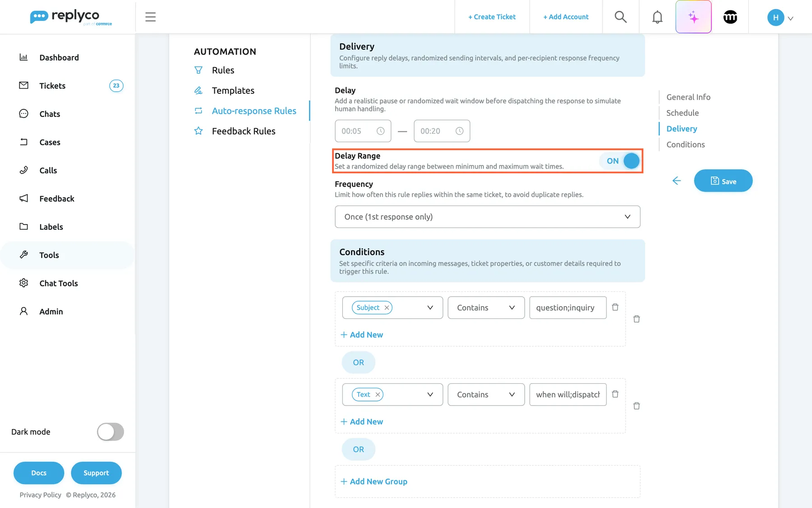Click + Create Ticket
The image size is (812, 508).
pos(492,17)
